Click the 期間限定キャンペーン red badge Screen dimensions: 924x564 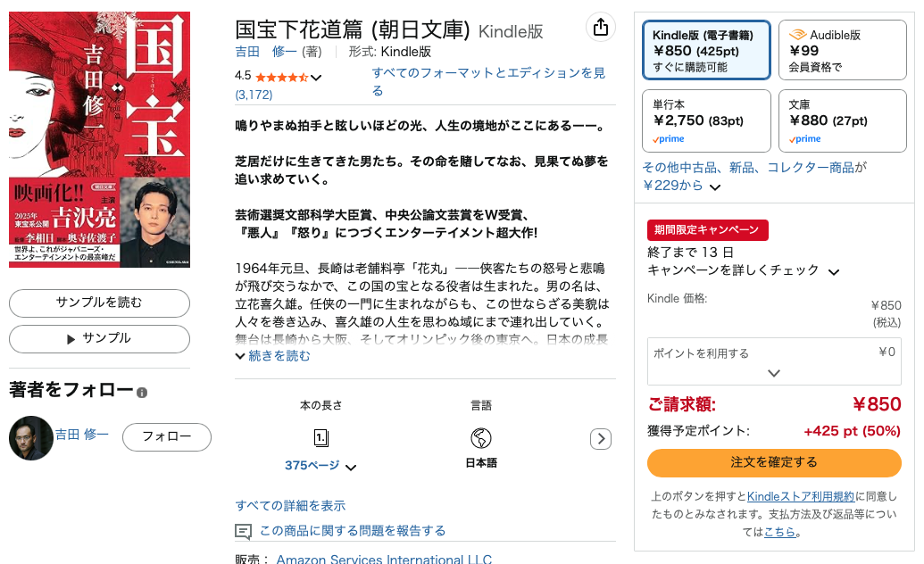[x=707, y=230]
